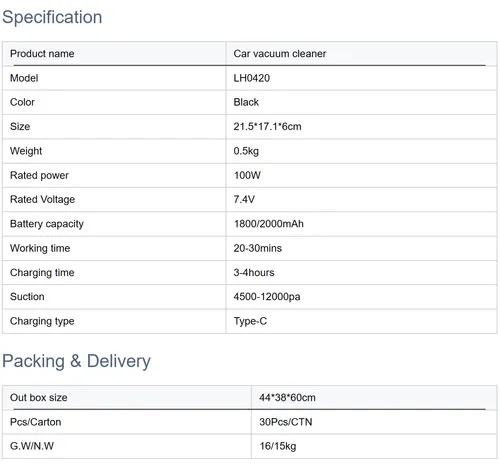Select the Out box size label
This screenshot has height=476, width=500.
click(39, 398)
